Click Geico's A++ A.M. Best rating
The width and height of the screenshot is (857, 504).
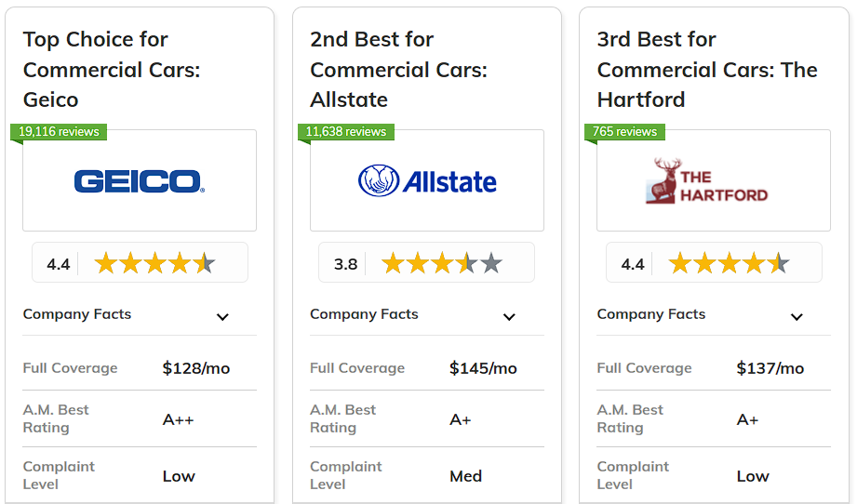[178, 419]
